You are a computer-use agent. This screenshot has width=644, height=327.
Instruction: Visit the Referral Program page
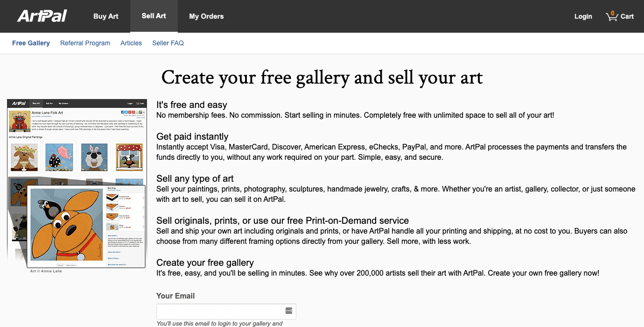(85, 43)
